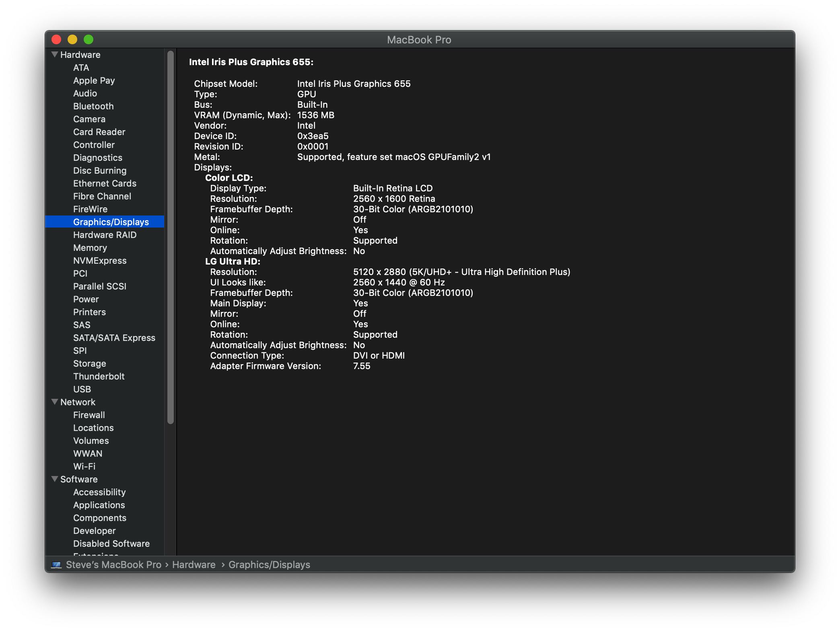840x632 pixels.
Task: Open the Developer entry
Action: [x=94, y=531]
